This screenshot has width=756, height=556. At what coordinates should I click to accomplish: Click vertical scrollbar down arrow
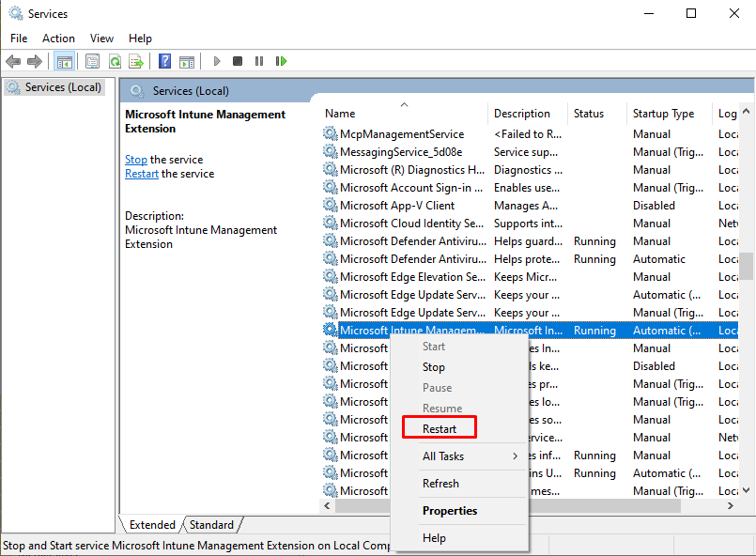(747, 490)
